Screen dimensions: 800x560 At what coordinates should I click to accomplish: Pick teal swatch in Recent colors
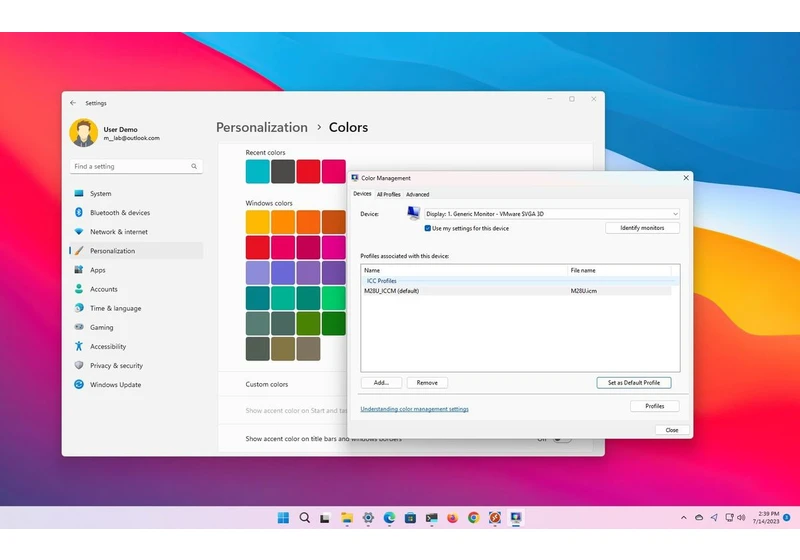(x=258, y=171)
